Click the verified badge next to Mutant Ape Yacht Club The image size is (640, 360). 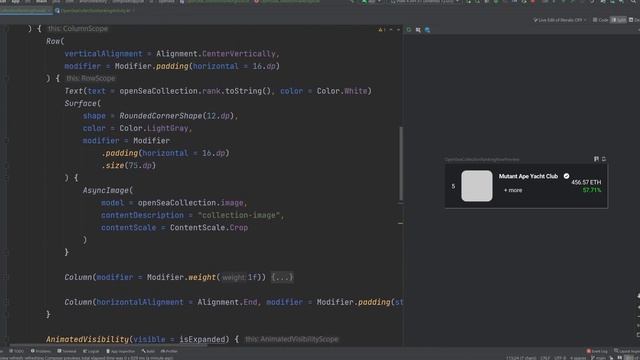tap(567, 176)
